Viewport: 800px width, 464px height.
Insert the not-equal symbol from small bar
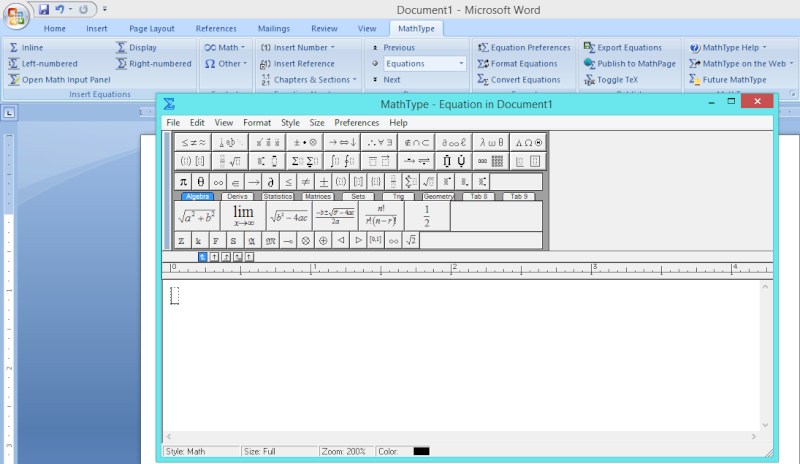point(306,182)
